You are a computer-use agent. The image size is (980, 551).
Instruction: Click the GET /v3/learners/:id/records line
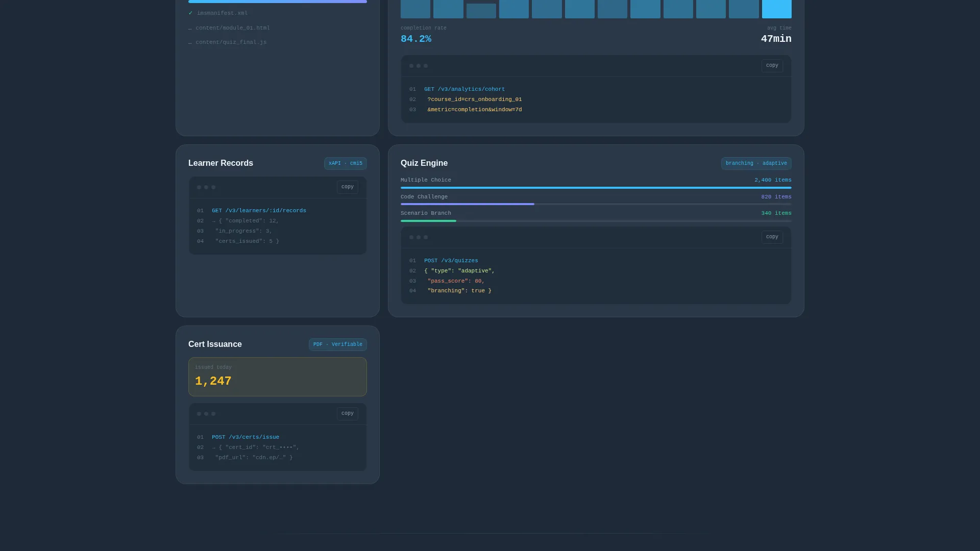pyautogui.click(x=259, y=211)
